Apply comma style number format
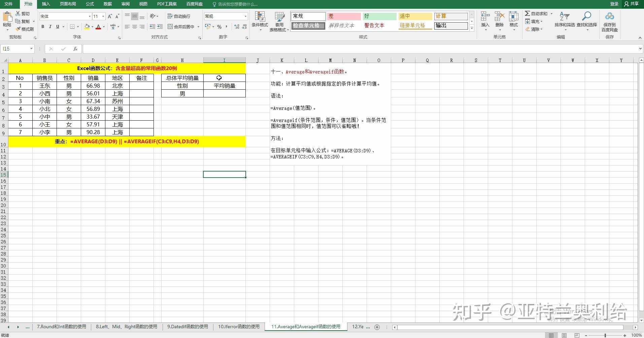The height and width of the screenshot is (338, 644). (227, 27)
